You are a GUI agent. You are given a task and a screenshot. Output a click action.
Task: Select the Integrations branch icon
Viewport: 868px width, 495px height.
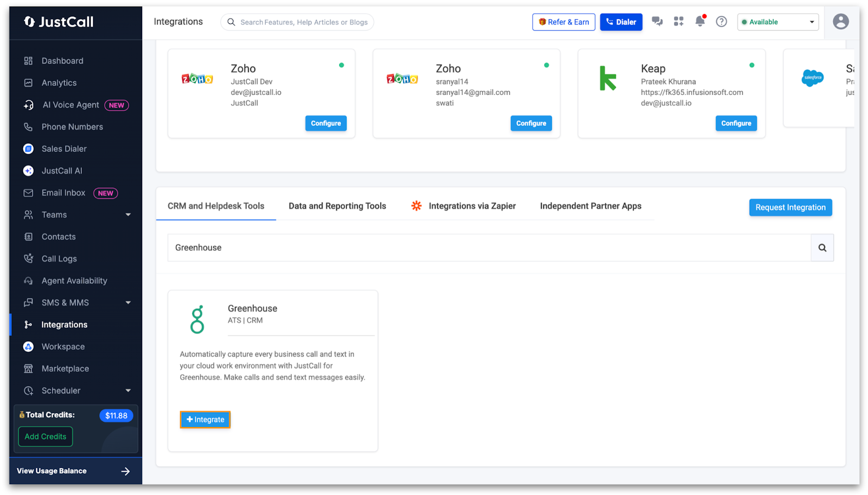[x=28, y=325]
